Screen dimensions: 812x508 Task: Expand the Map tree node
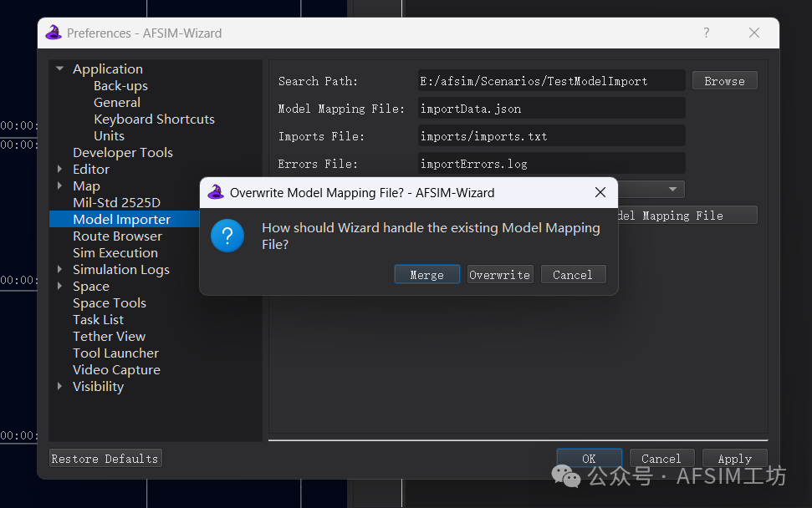pyautogui.click(x=60, y=185)
